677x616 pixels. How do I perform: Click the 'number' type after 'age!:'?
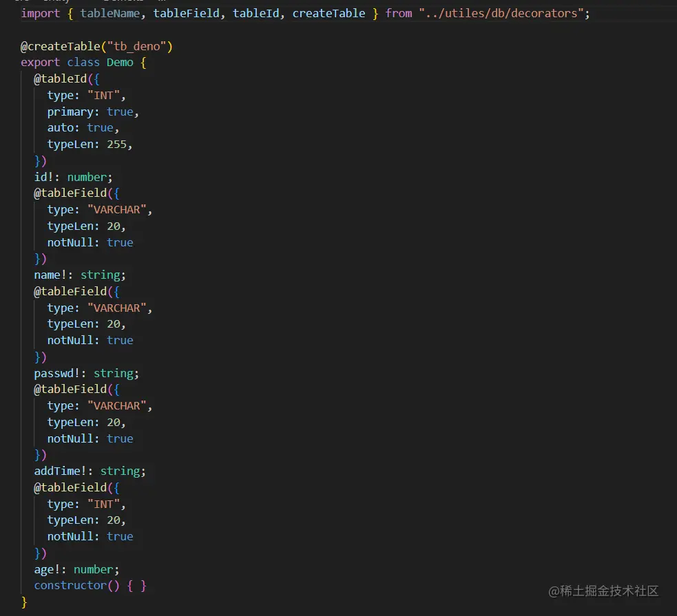click(94, 570)
